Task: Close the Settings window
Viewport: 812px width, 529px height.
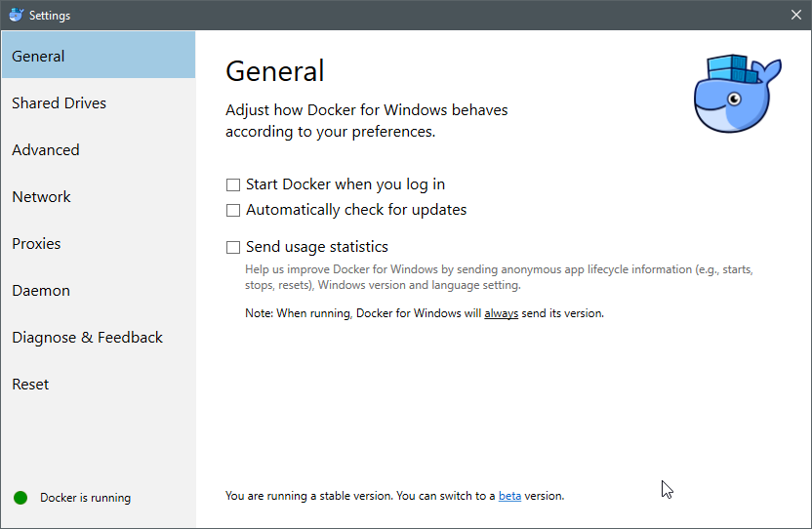Action: point(796,15)
